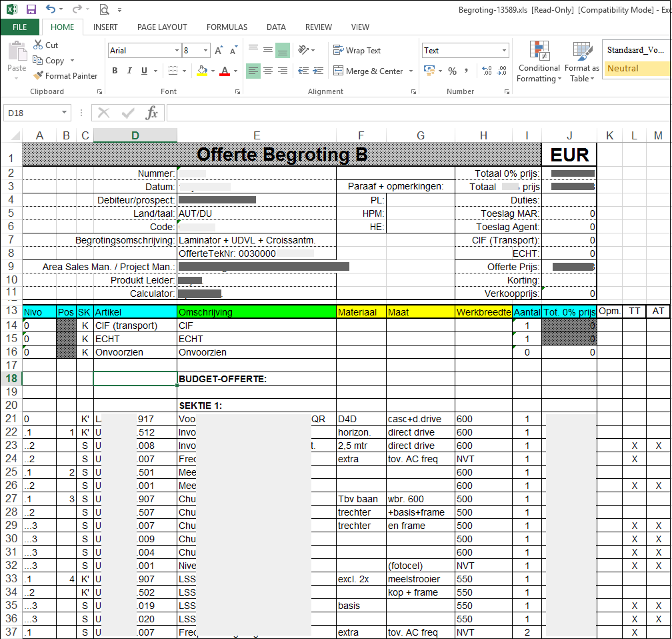Click the Redo arrow icon

tap(77, 9)
